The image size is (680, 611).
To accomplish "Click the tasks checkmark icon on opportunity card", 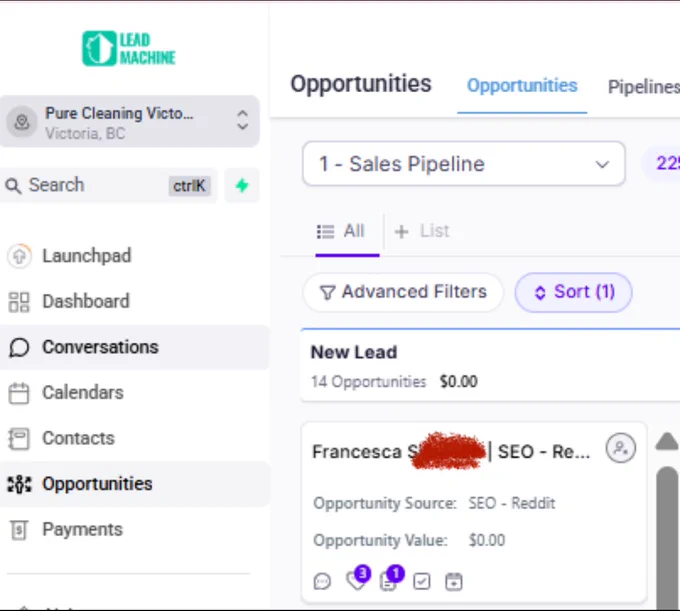I will pyautogui.click(x=422, y=581).
